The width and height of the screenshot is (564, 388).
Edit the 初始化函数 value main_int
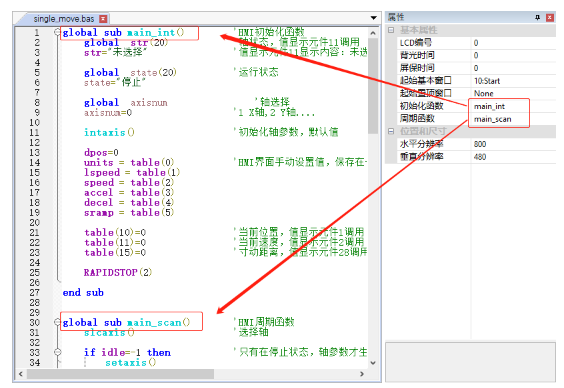(x=513, y=106)
